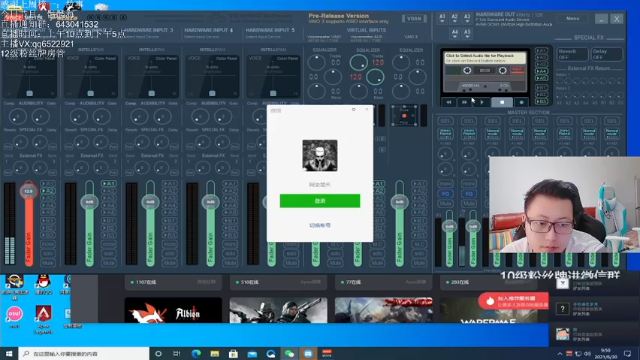Toggle cassette recorder A5 bus routing
The height and width of the screenshot is (360, 640).
click(x=541, y=78)
